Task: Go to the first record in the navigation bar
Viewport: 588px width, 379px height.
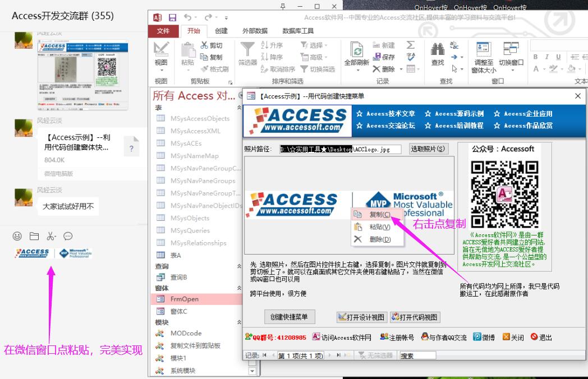Action: (x=264, y=355)
